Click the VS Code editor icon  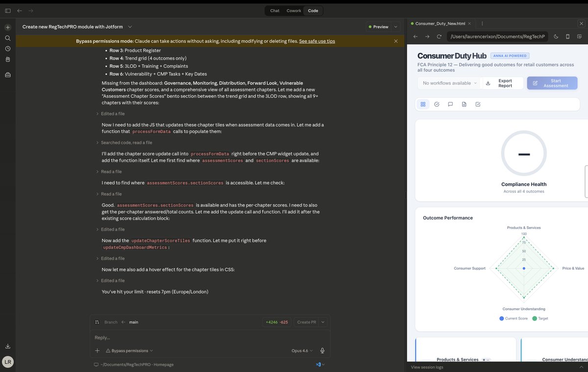pos(318,365)
